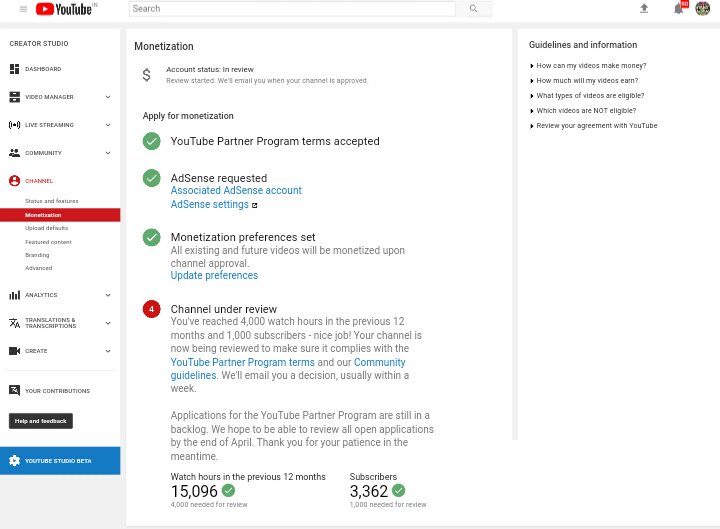Click the Analytics bar chart icon

pyautogui.click(x=14, y=295)
